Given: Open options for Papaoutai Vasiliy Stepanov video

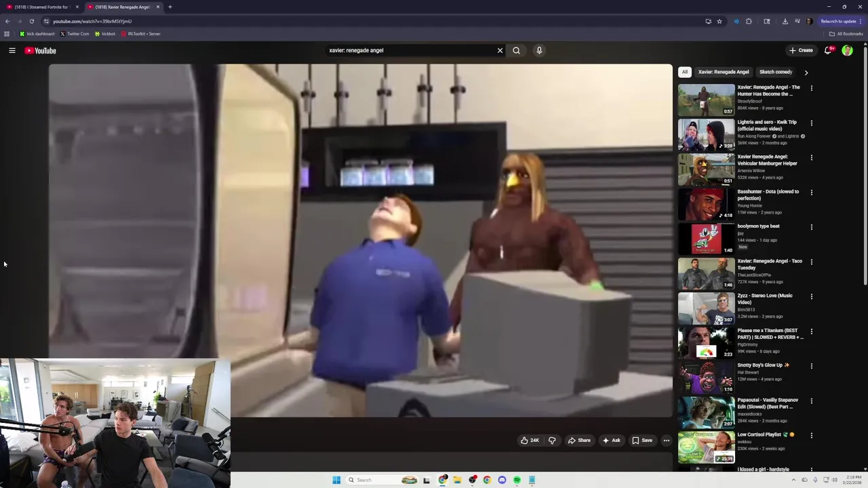Looking at the screenshot, I should click(x=811, y=401).
